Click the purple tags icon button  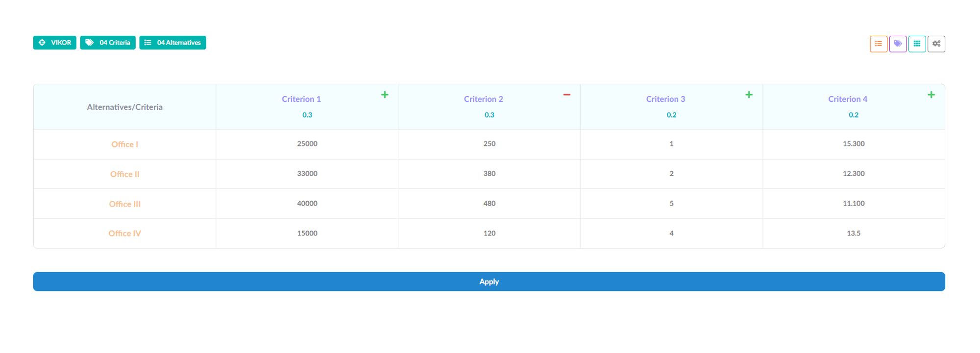898,44
